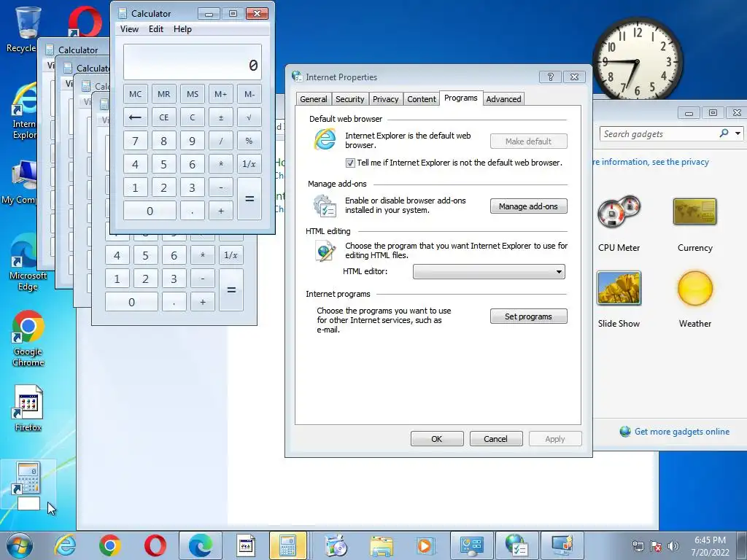This screenshot has width=747, height=560.
Task: Switch to the Security tab
Action: coord(349,99)
